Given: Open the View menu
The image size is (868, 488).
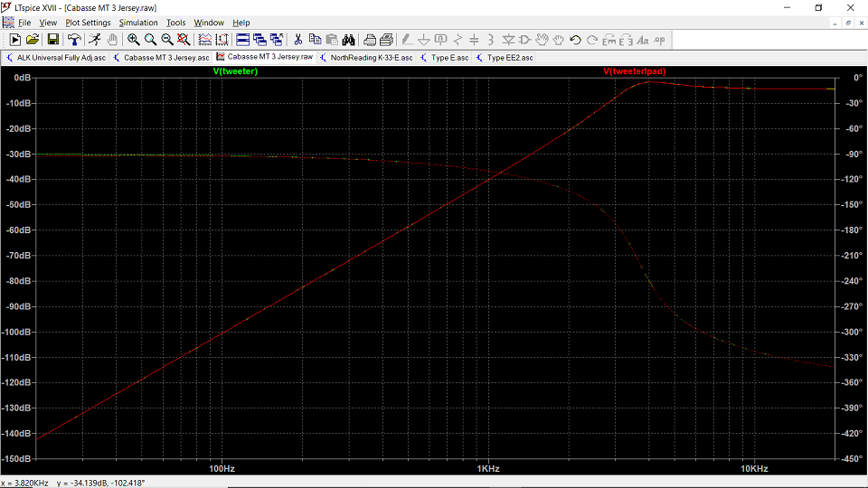Looking at the screenshot, I should pos(48,23).
